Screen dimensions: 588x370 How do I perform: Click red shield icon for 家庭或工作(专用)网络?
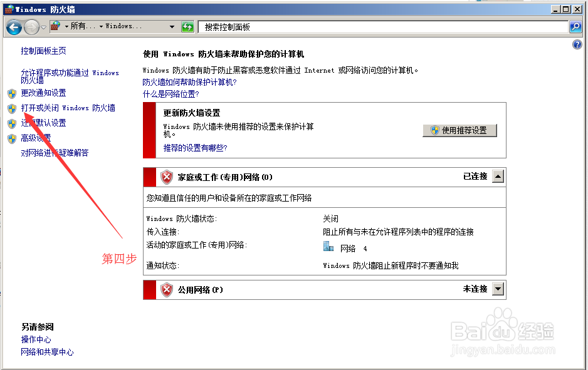tap(167, 177)
